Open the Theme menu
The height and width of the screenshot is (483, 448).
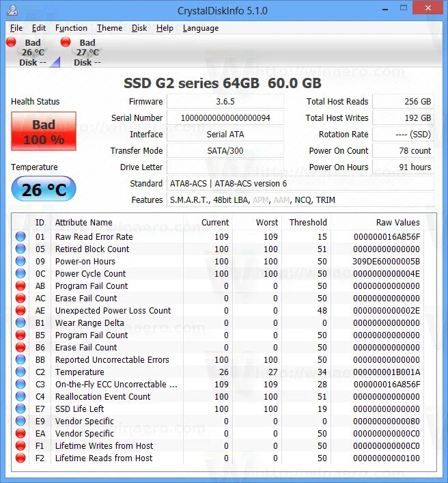pos(110,28)
